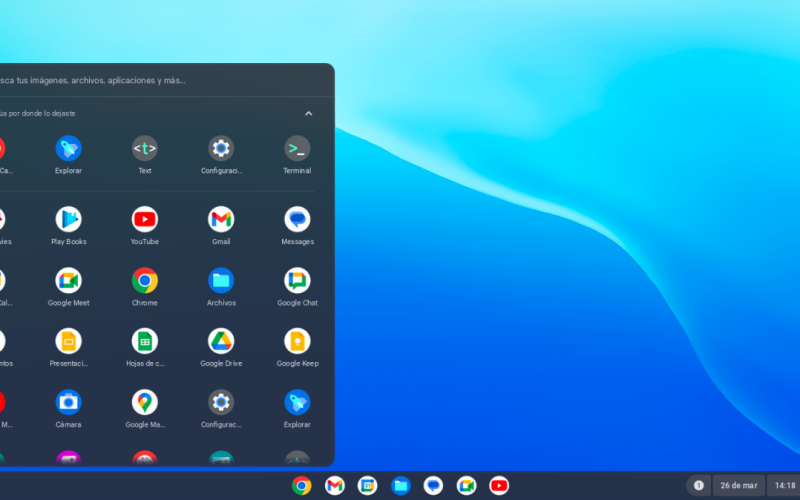The width and height of the screenshot is (800, 500).
Task: Open Hojas de cálculo app
Action: (x=144, y=341)
